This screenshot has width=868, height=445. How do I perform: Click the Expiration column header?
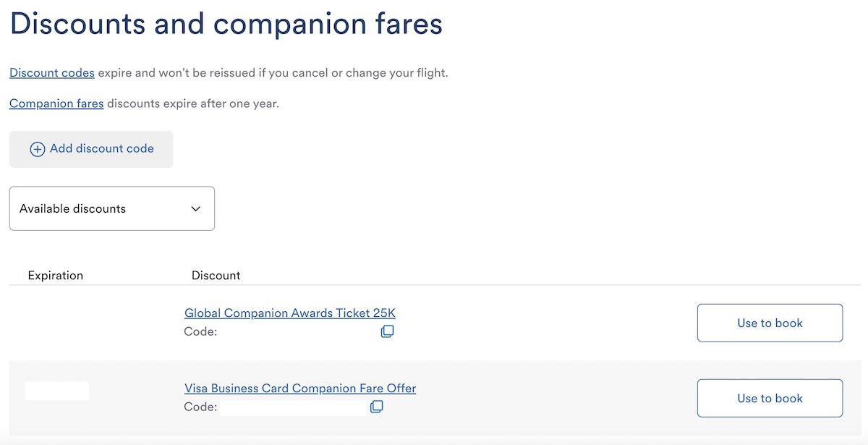[56, 276]
